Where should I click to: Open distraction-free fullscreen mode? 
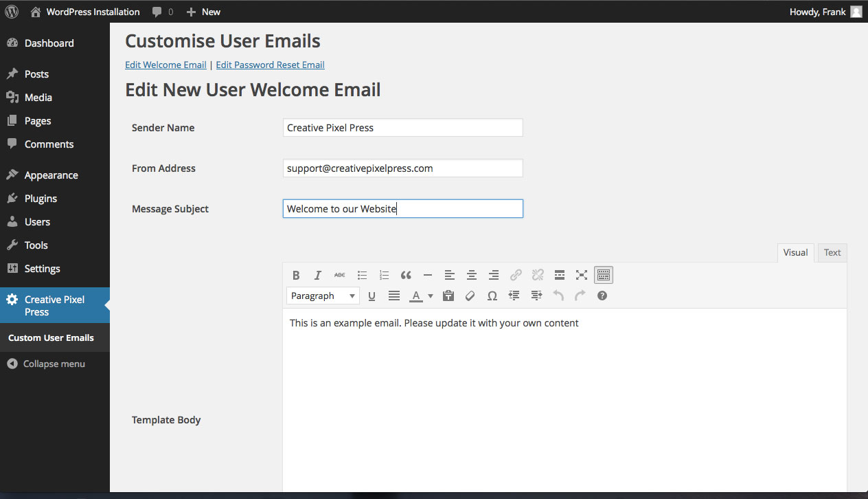coord(582,275)
